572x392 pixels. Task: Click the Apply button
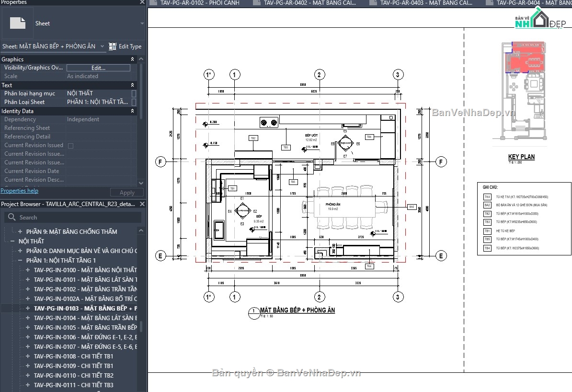127,193
